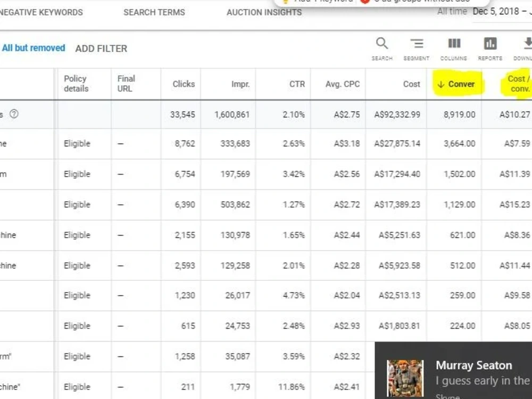Viewport: 532px width, 399px height.
Task: Click total clicks value 33,545
Action: pyautogui.click(x=182, y=115)
